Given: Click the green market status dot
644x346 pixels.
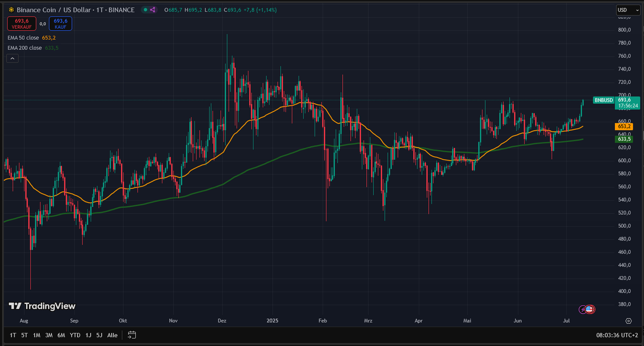Looking at the screenshot, I should click(x=145, y=10).
